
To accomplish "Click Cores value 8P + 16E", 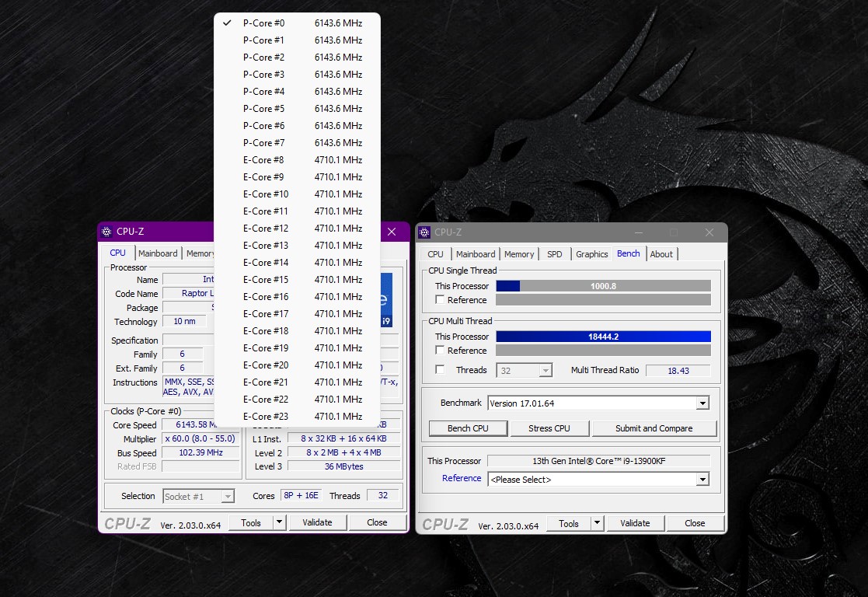I will [302, 495].
